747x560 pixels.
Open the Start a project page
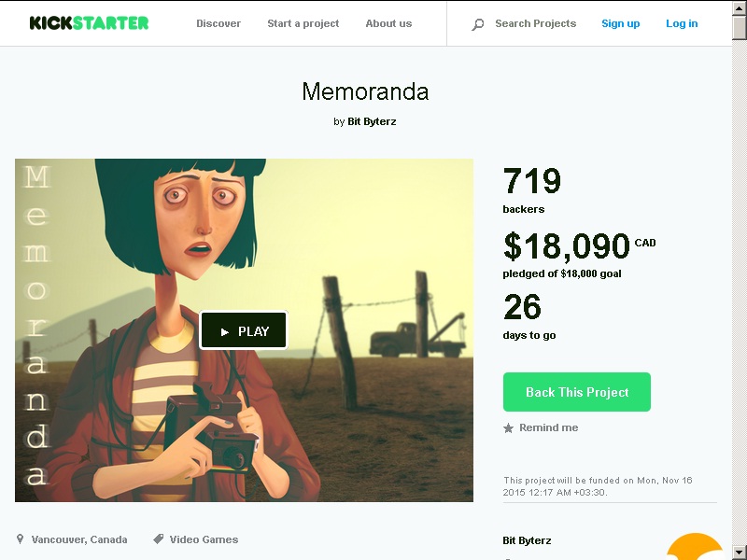tap(303, 23)
